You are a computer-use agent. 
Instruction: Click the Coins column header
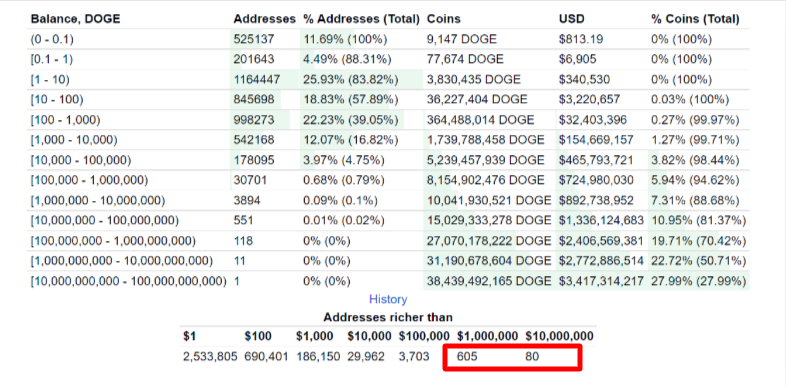(444, 19)
